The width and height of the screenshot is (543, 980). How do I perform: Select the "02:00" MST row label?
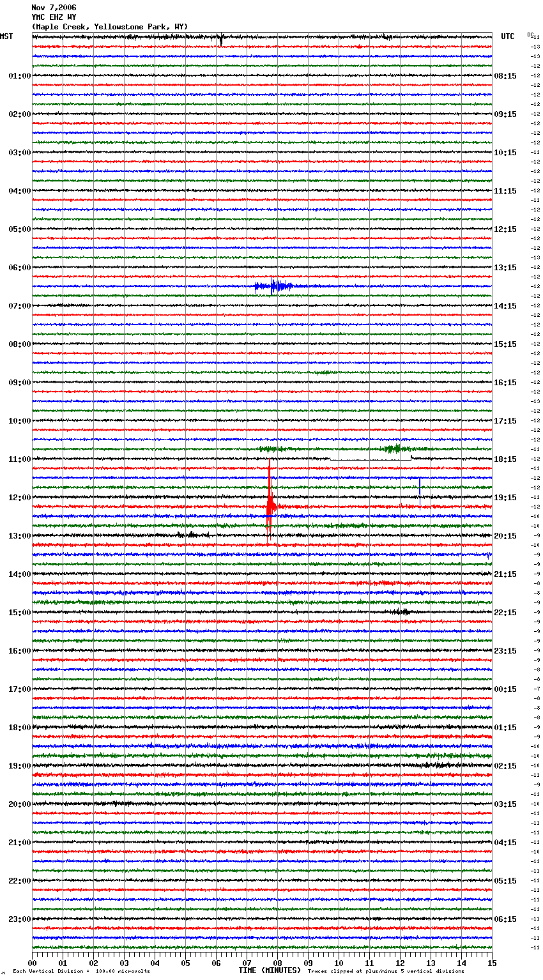pos(19,114)
